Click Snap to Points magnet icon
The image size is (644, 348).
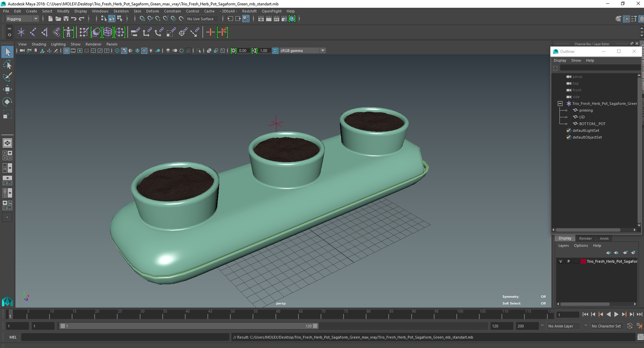[158, 19]
